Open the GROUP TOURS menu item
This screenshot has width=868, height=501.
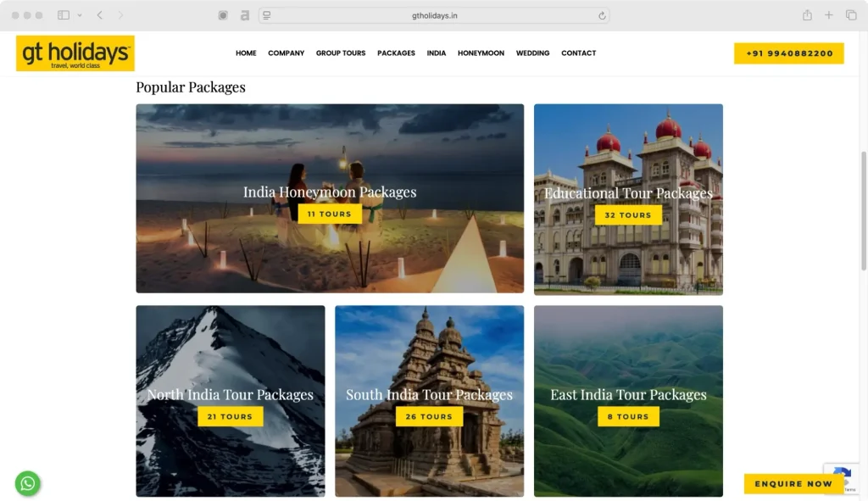tap(341, 53)
